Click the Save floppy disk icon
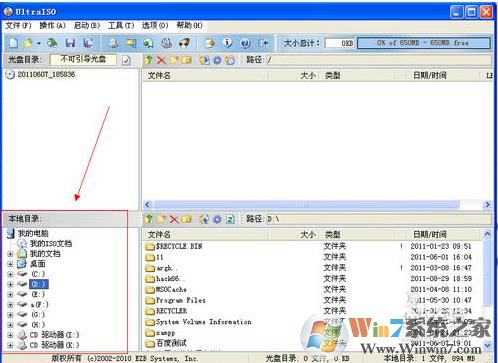Image resolution: width=498 pixels, height=363 pixels. 70,43
